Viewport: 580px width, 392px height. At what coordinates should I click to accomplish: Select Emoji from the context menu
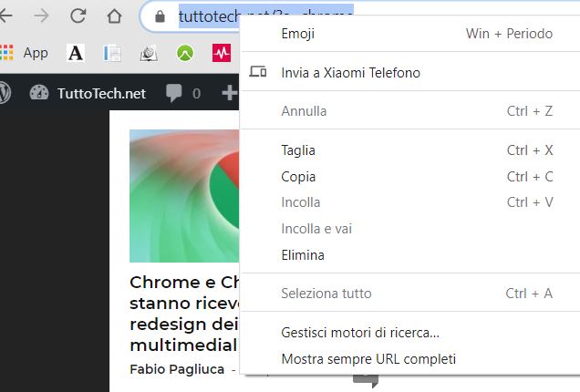pos(298,34)
